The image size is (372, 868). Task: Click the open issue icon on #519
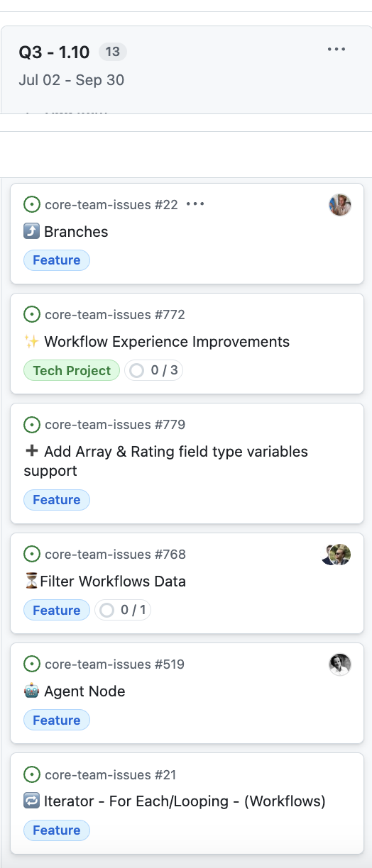pyautogui.click(x=31, y=664)
